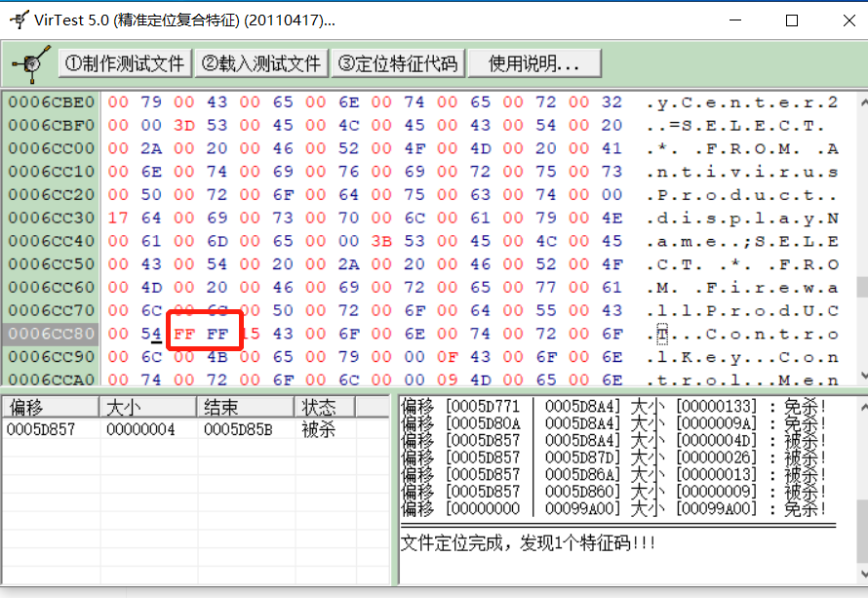Click ②载入测试文件 button
Image resolution: width=868 pixels, height=598 pixels.
[x=261, y=63]
